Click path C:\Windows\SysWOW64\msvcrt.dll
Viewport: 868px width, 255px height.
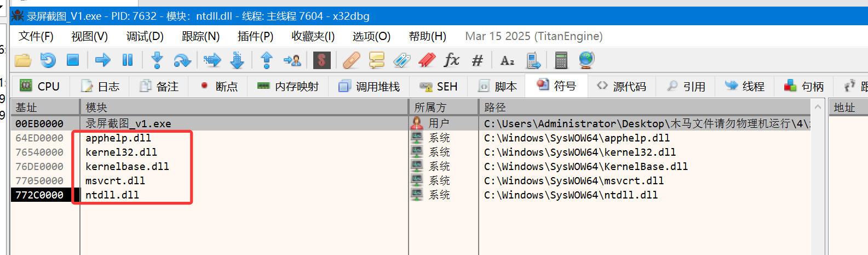(x=574, y=181)
